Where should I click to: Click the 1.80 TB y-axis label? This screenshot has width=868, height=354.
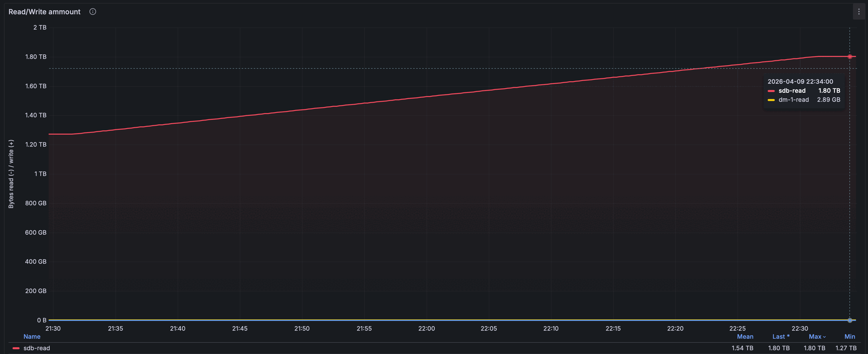[36, 57]
